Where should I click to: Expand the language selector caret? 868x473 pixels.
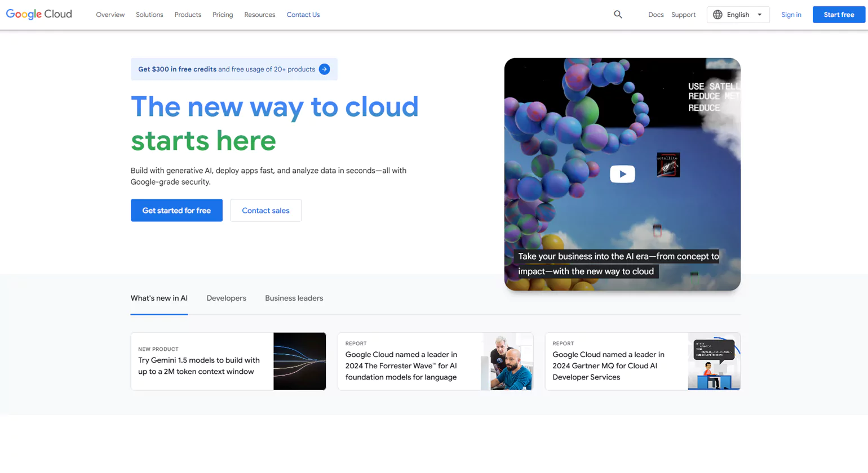tap(759, 14)
